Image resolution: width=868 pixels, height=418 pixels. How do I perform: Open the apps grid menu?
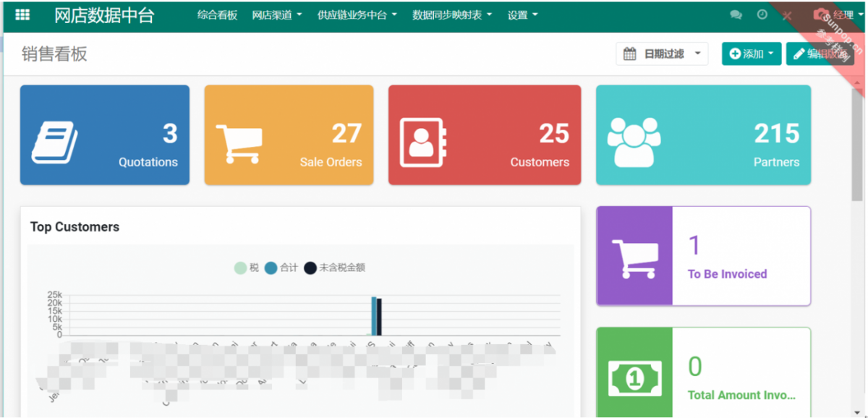pos(22,14)
